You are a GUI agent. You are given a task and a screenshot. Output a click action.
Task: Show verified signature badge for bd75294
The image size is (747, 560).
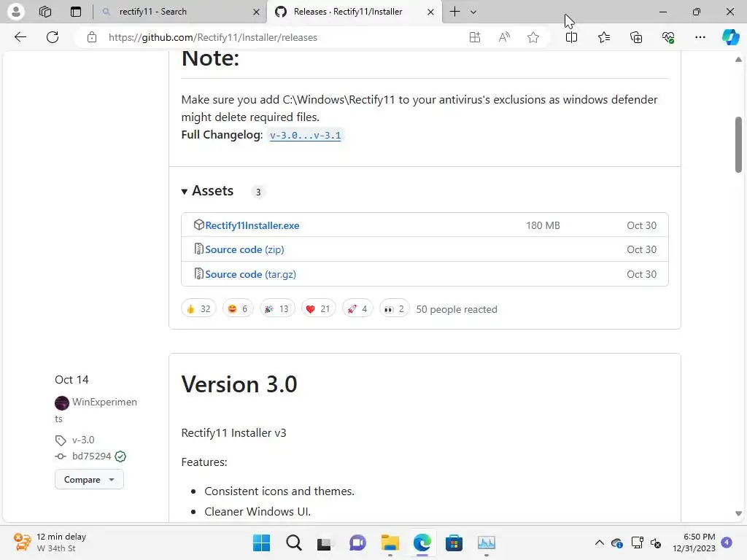120,456
